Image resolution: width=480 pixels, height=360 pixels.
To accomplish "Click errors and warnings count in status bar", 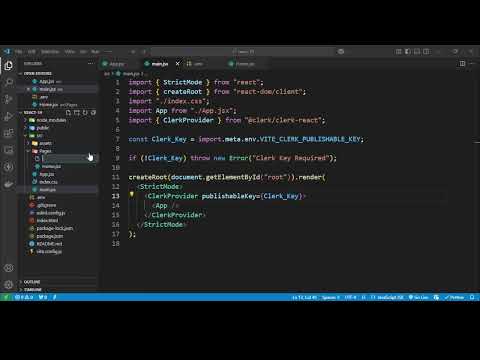I will (24, 297).
